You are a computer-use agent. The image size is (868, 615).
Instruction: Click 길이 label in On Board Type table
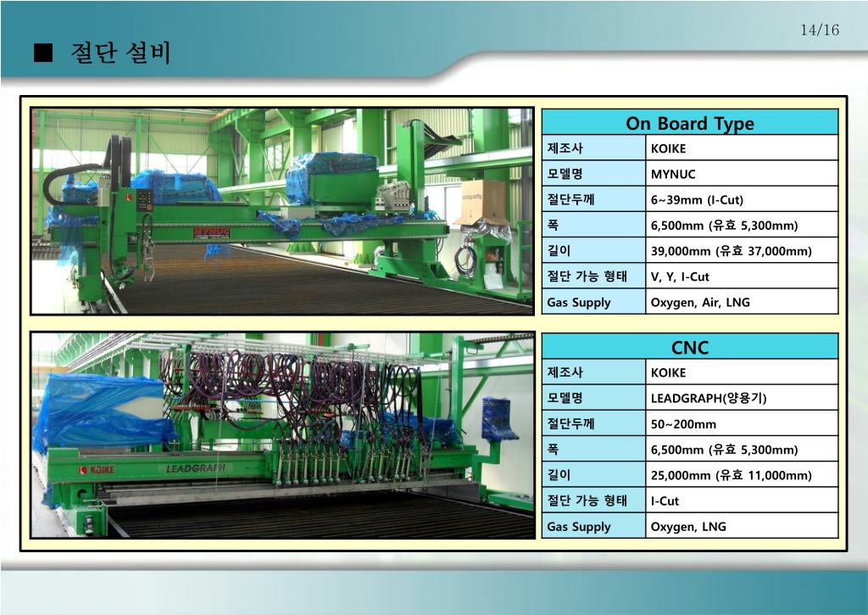click(x=559, y=250)
